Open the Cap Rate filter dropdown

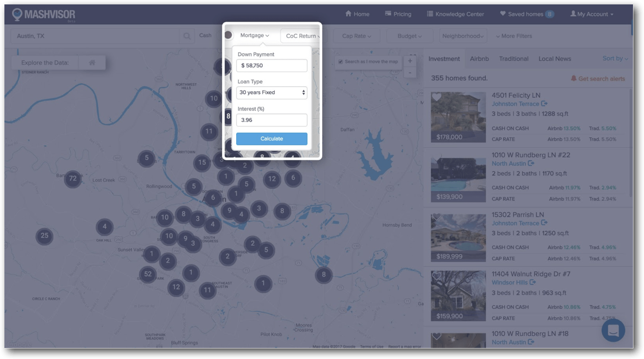357,36
